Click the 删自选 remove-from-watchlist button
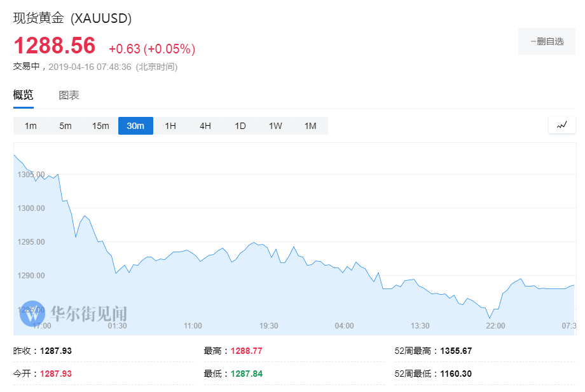Screen dimensions: 585x392 [x=546, y=41]
